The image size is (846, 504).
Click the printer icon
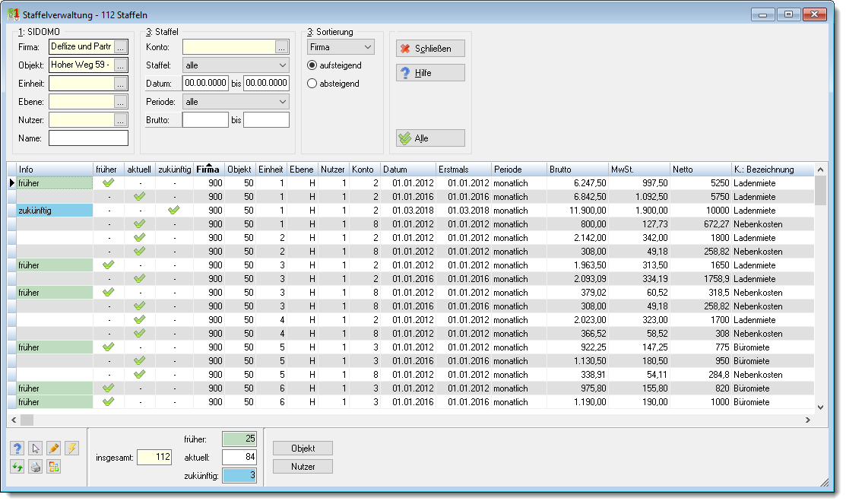36,467
